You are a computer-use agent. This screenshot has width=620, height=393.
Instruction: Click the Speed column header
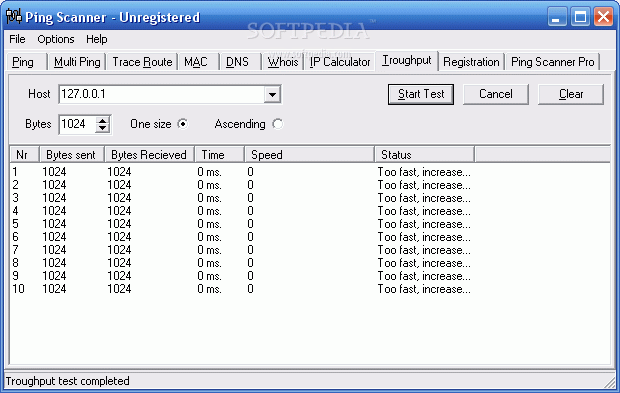click(x=309, y=155)
